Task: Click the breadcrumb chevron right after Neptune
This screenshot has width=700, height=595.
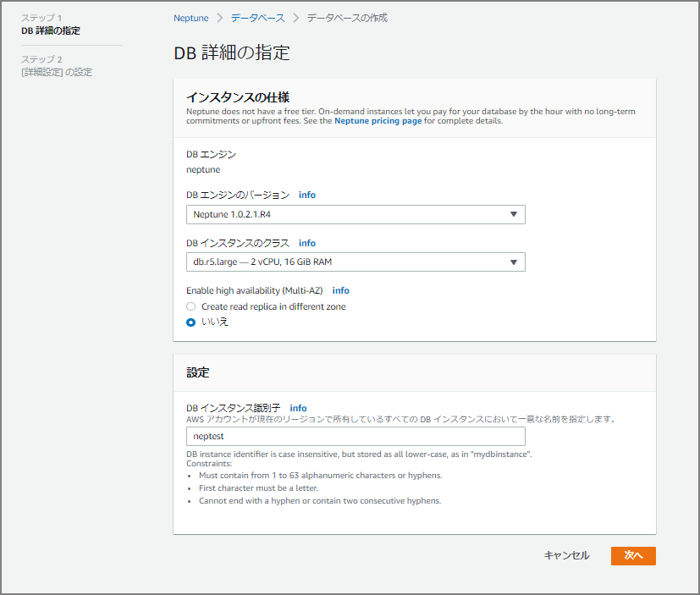Action: 219,18
